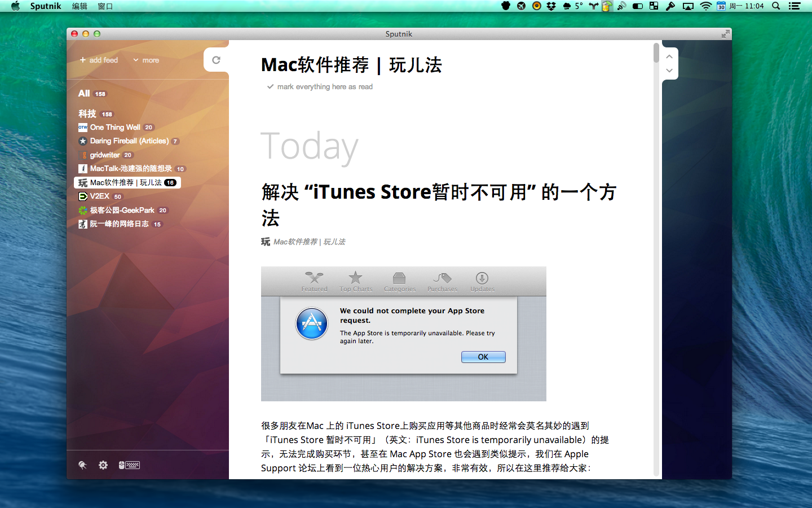Open the Apple menu

tap(15, 6)
